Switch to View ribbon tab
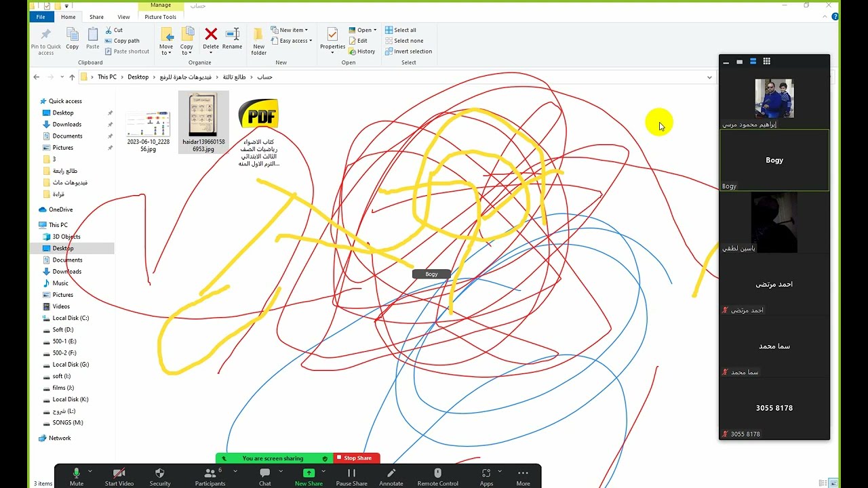 (x=123, y=17)
